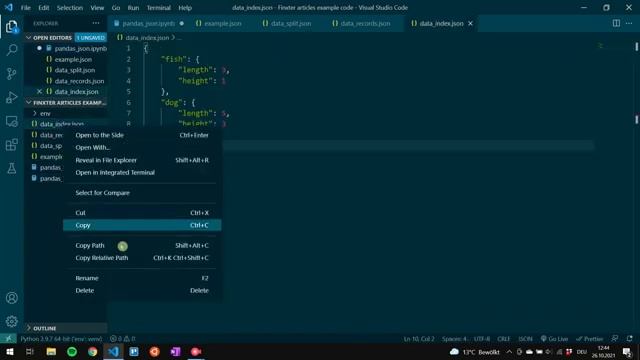The image size is (640, 360).
Task: Open Chrome from taskbar
Action: (93, 352)
